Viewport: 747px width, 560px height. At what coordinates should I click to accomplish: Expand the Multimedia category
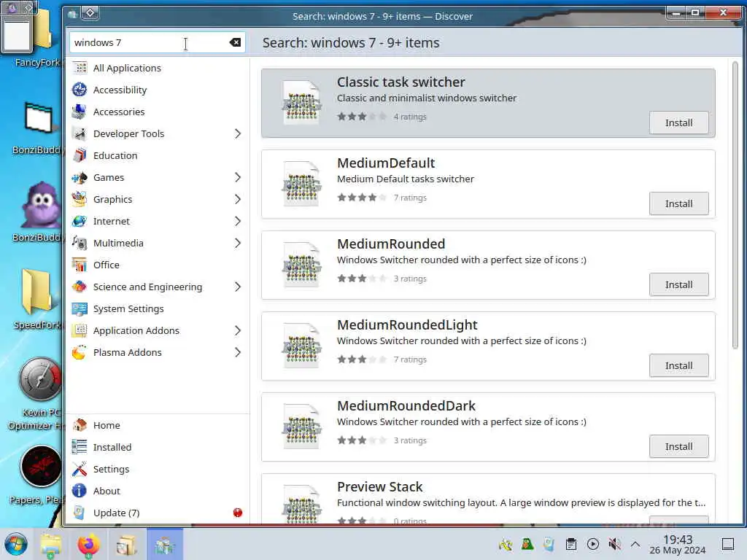(x=238, y=244)
